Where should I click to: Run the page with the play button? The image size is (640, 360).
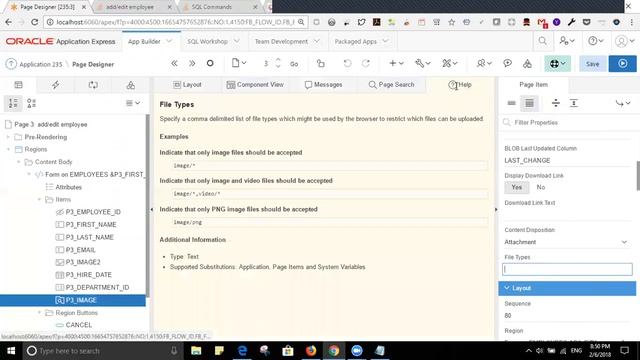(x=622, y=64)
